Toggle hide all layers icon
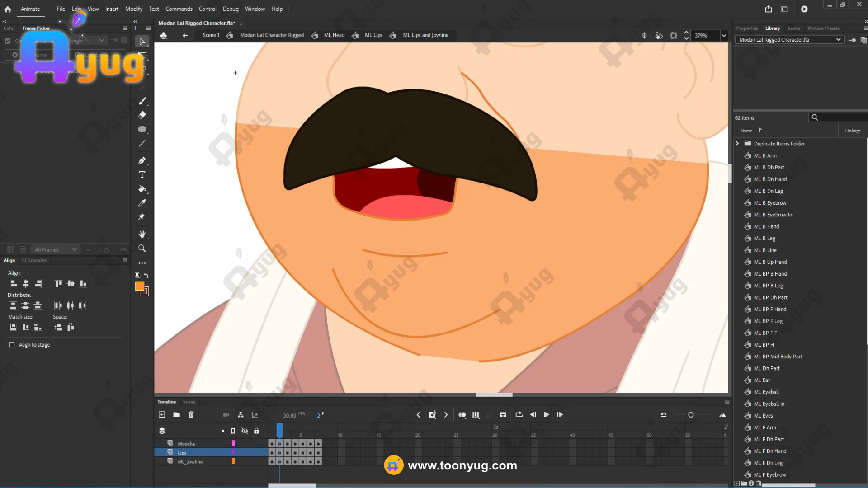Viewport: 868px width, 488px height. point(245,431)
